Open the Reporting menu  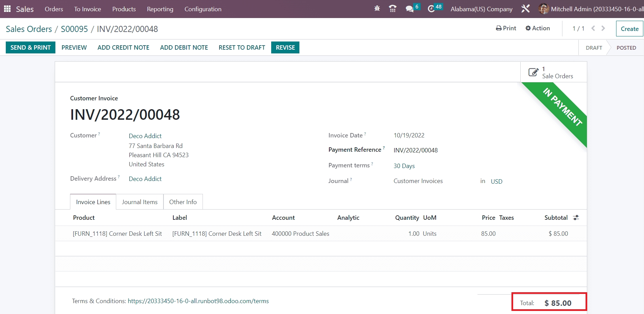click(x=160, y=9)
